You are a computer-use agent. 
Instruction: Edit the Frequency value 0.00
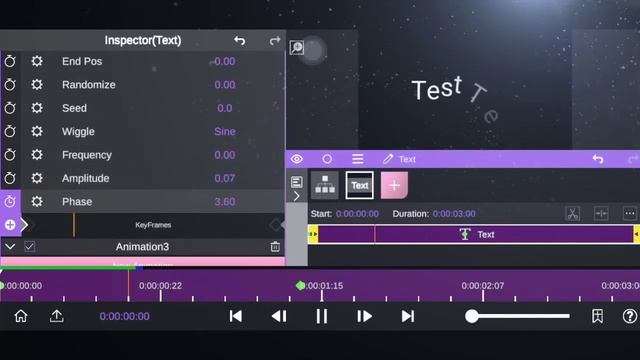(x=224, y=155)
